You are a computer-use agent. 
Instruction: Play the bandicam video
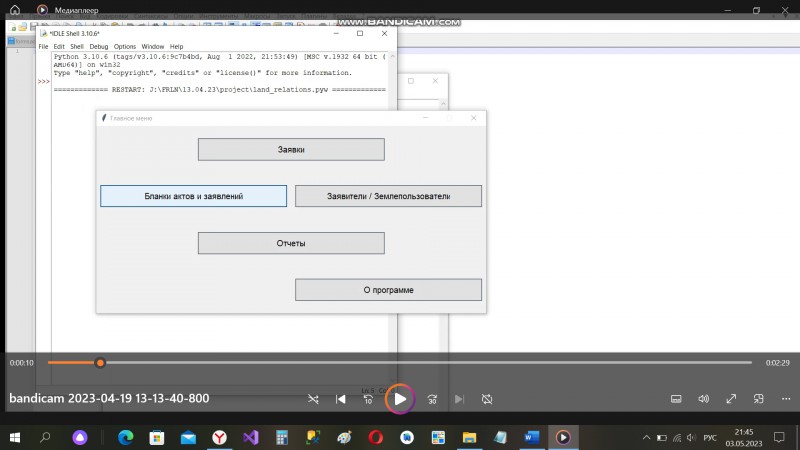click(x=400, y=399)
